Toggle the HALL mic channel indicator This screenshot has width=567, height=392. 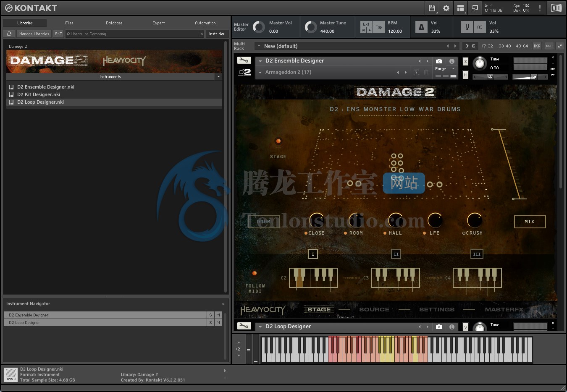(x=385, y=233)
